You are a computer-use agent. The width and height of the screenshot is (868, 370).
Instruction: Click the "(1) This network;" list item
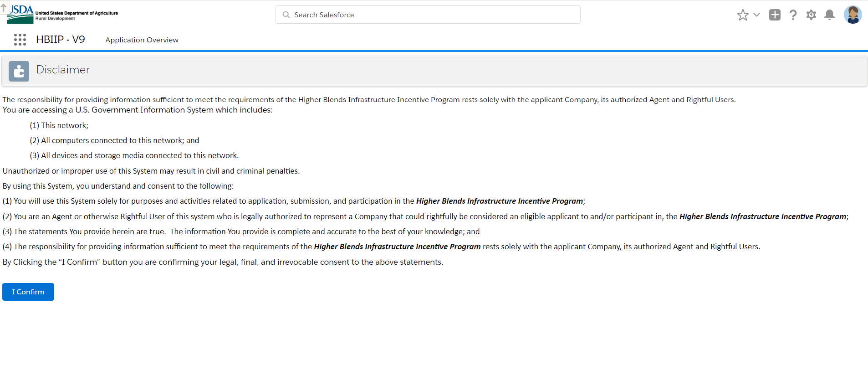(59, 125)
